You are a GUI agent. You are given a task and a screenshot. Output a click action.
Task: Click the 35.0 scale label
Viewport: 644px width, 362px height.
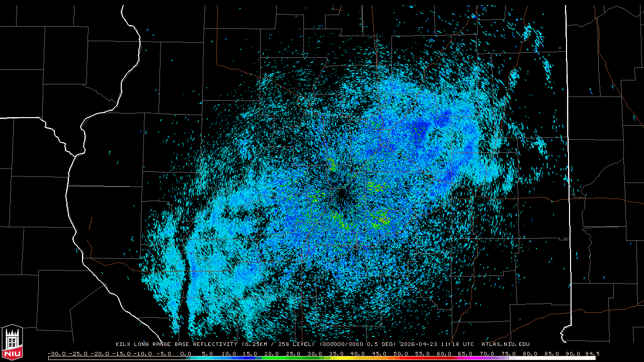337,353
